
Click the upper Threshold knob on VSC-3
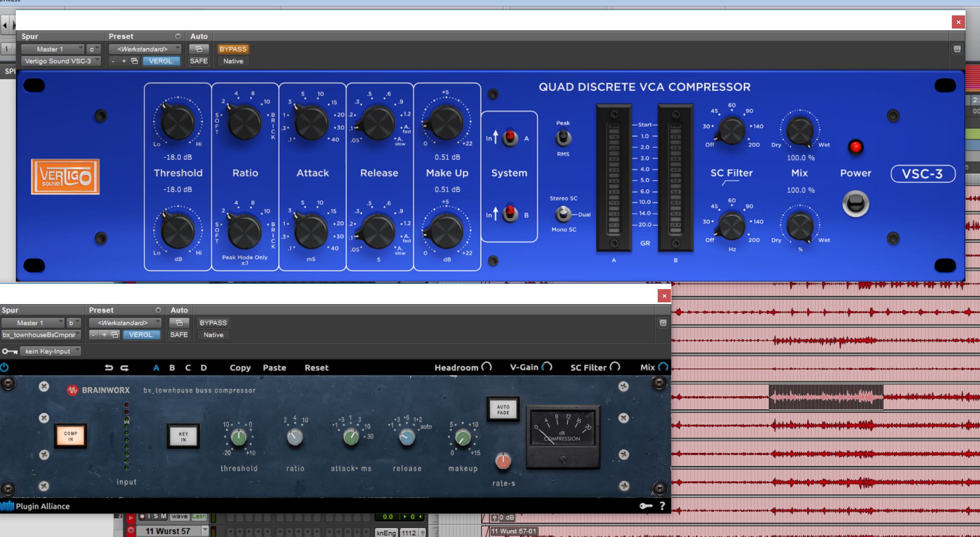tap(178, 123)
